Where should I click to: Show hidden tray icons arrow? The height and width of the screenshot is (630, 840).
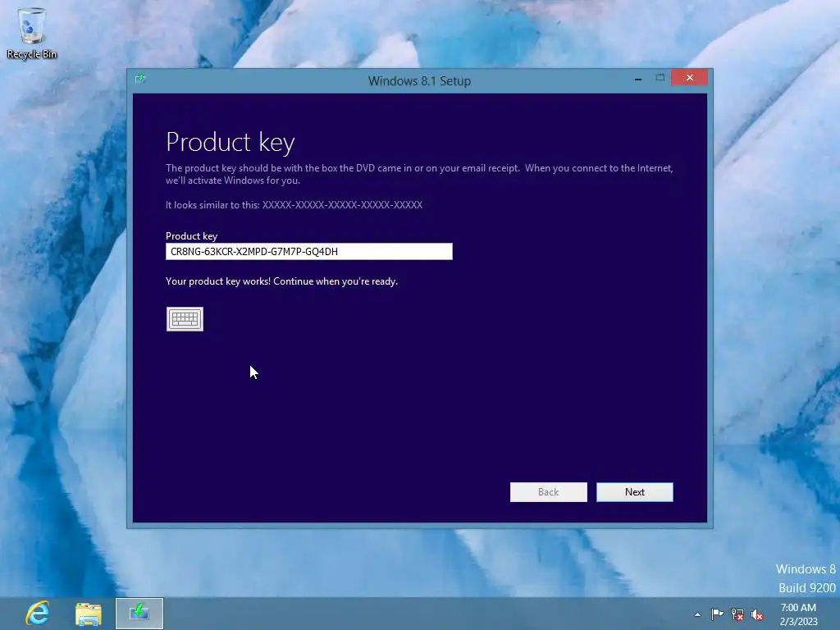(697, 614)
